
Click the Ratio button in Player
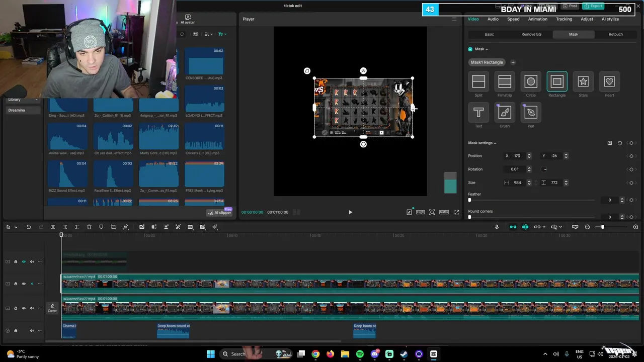(444, 212)
